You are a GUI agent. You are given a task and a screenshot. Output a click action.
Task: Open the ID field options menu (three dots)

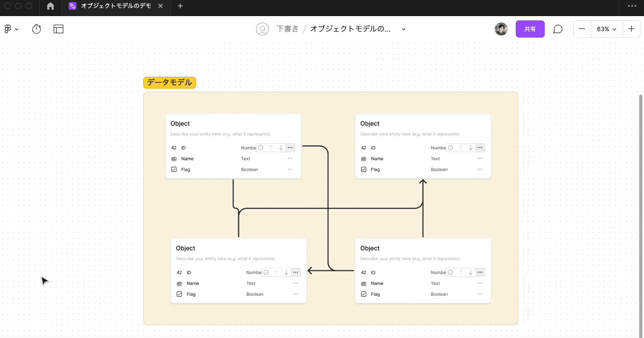pyautogui.click(x=290, y=148)
